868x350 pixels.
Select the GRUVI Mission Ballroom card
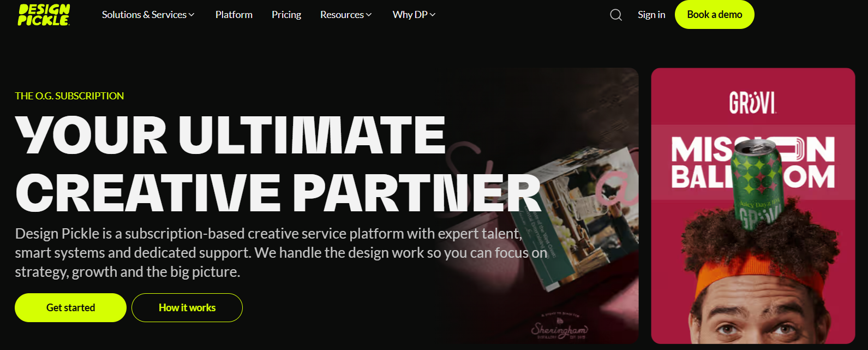pyautogui.click(x=753, y=206)
